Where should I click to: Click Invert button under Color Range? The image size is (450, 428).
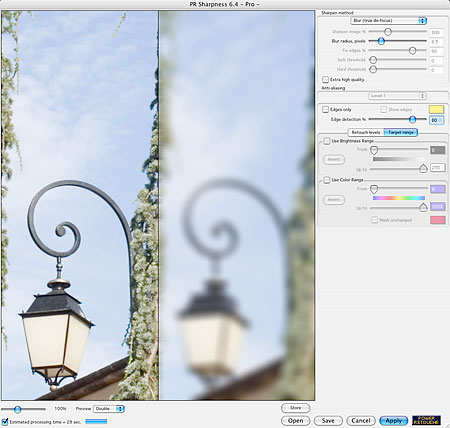334,200
